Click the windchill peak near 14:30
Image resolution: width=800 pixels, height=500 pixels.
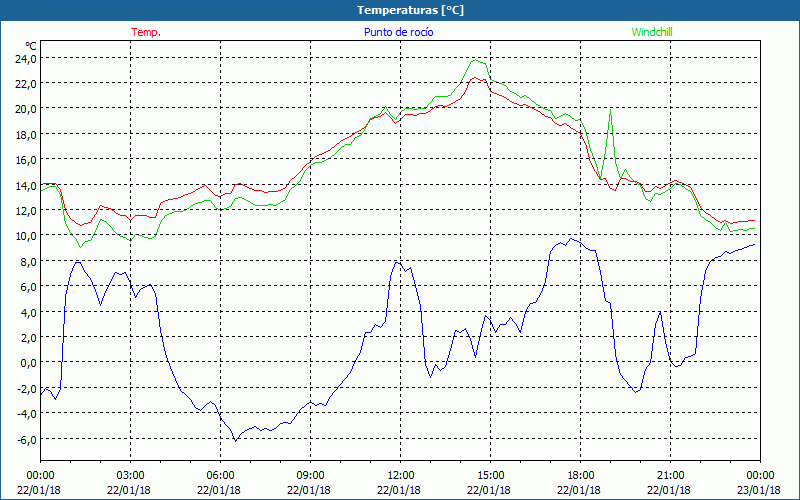(x=476, y=60)
